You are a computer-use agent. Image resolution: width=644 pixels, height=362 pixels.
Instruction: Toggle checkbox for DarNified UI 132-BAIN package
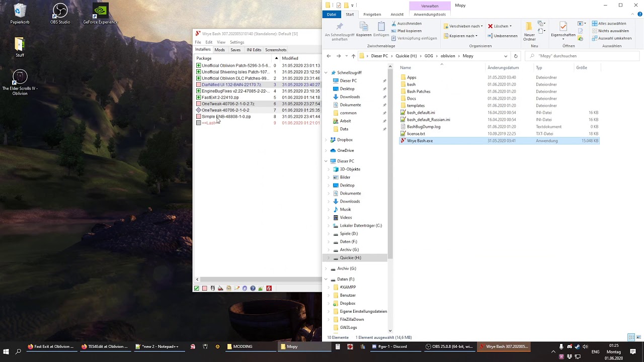(x=198, y=84)
